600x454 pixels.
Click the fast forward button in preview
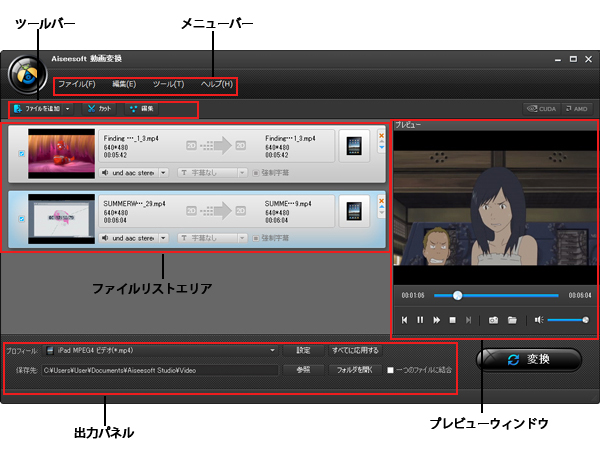tap(436, 320)
